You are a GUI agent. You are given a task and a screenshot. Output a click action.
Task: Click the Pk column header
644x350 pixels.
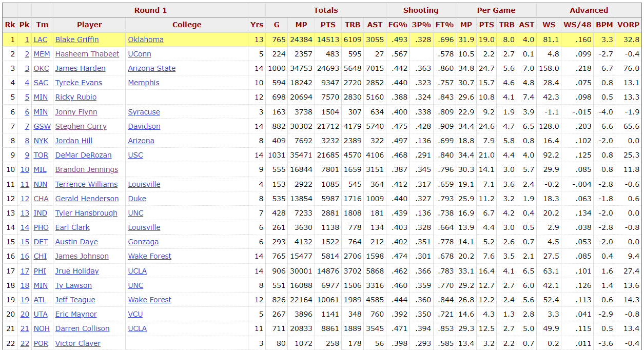24,25
